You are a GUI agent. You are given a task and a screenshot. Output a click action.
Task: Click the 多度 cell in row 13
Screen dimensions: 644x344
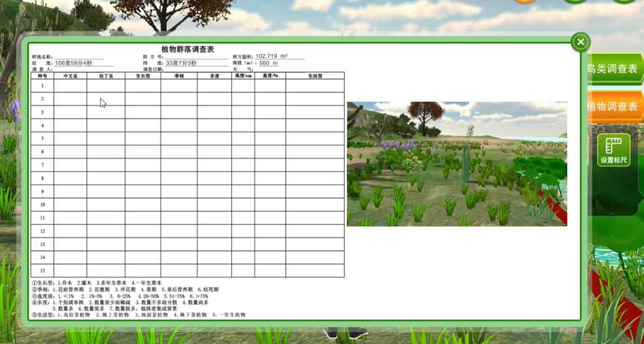(215, 244)
